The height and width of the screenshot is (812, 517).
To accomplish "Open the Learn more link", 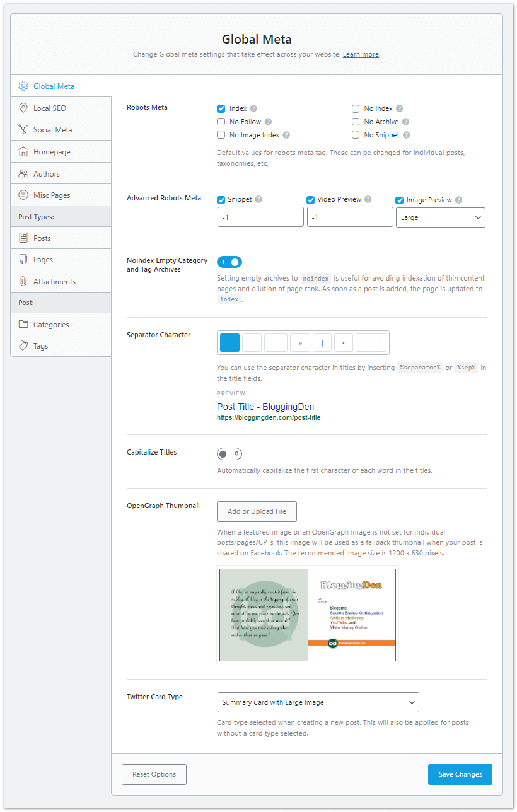I will [361, 54].
